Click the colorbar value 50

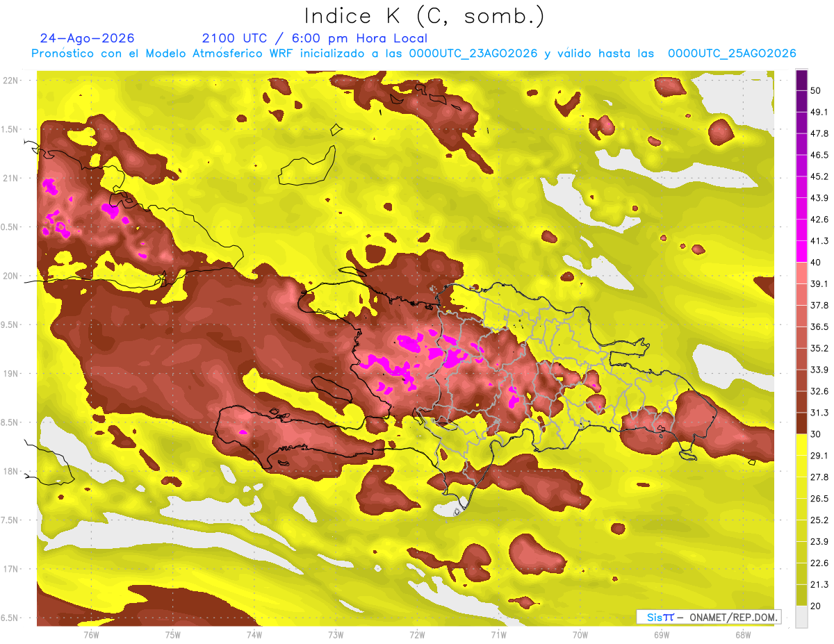tap(817, 90)
